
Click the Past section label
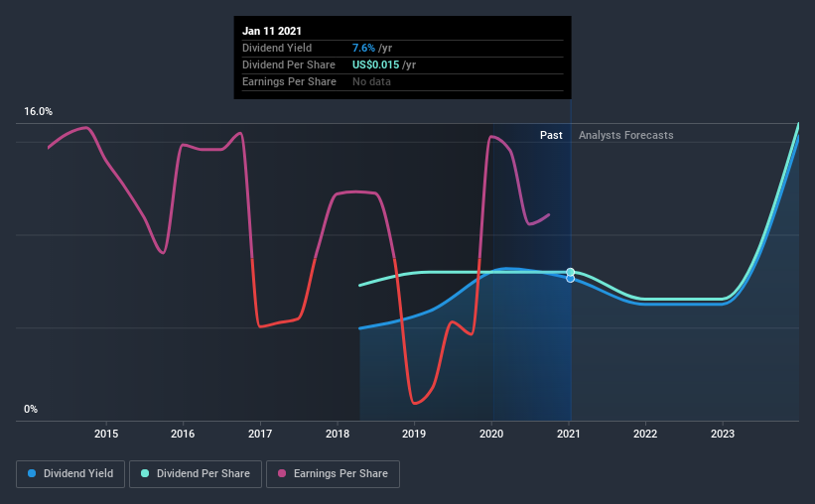tap(551, 135)
